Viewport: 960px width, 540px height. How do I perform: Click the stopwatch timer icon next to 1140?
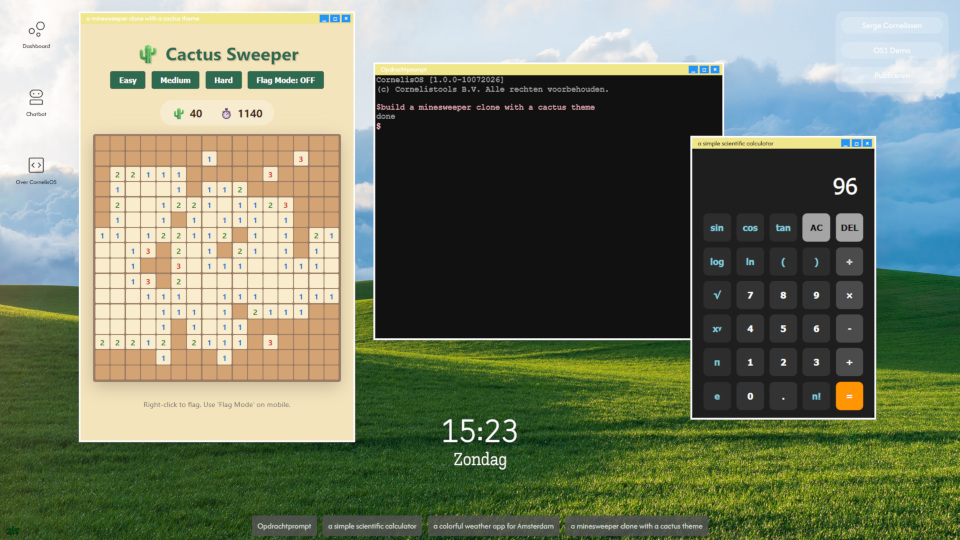227,113
